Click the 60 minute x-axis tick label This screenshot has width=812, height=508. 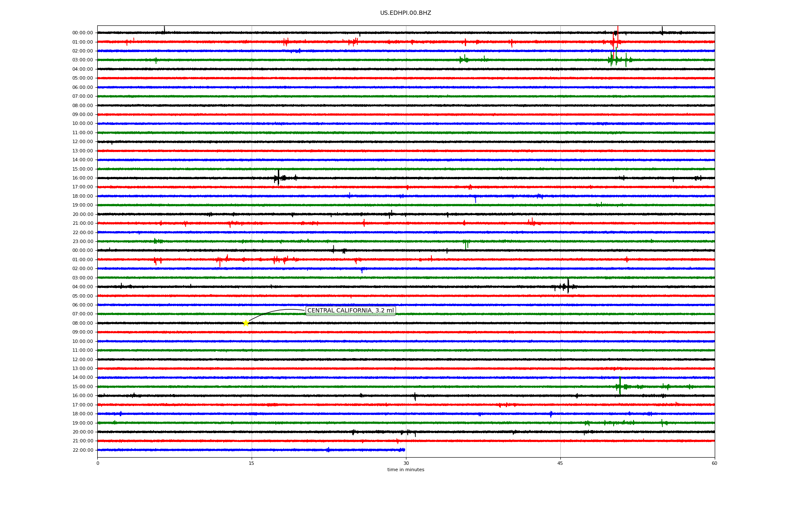[714, 463]
